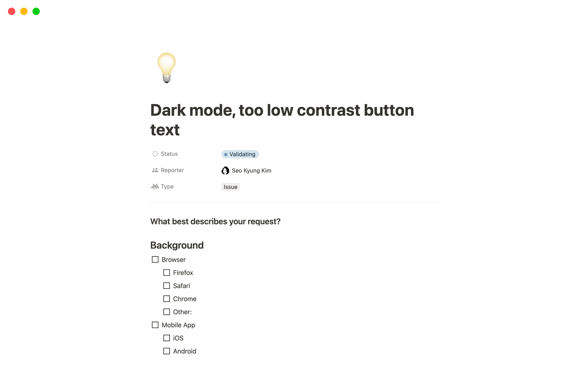The image size is (588, 368).
Task: Enable the Firefox checkbox
Action: click(167, 273)
